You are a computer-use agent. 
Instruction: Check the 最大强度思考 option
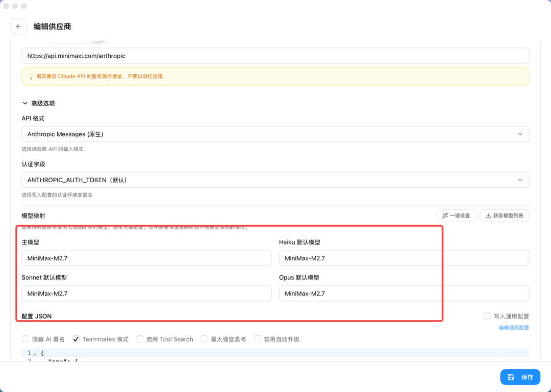[204, 339]
